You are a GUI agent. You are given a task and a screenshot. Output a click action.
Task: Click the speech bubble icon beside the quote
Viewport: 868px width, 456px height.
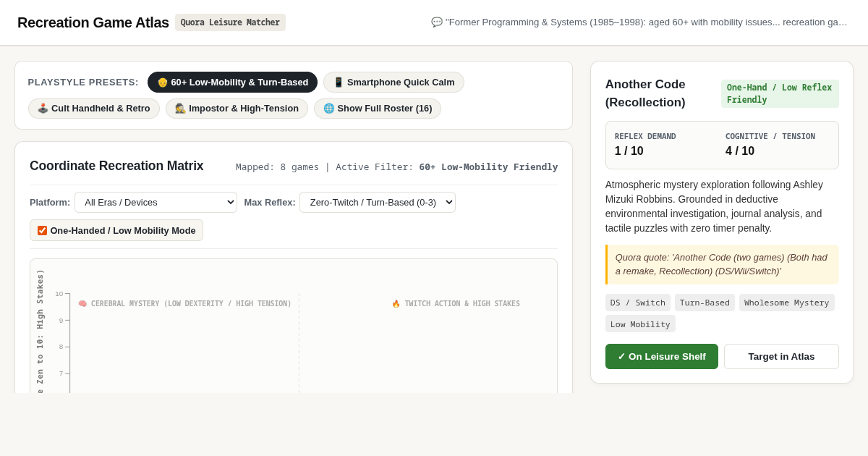tap(437, 22)
